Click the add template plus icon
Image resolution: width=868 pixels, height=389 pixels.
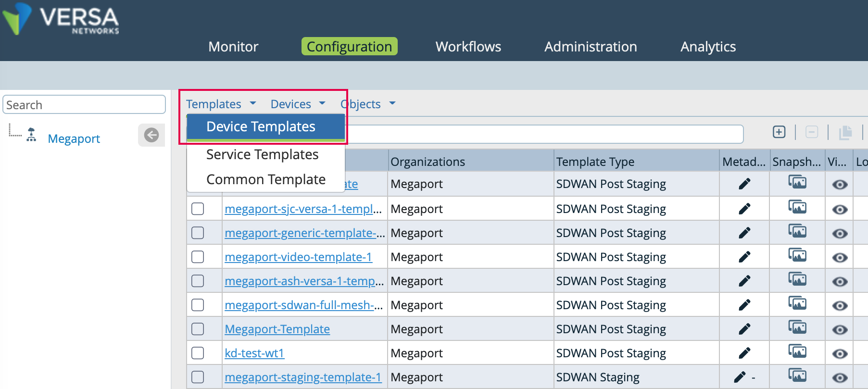(779, 132)
